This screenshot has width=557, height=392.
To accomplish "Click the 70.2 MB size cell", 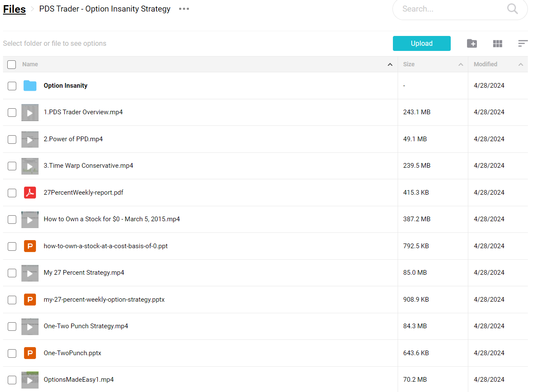I will 415,380.
